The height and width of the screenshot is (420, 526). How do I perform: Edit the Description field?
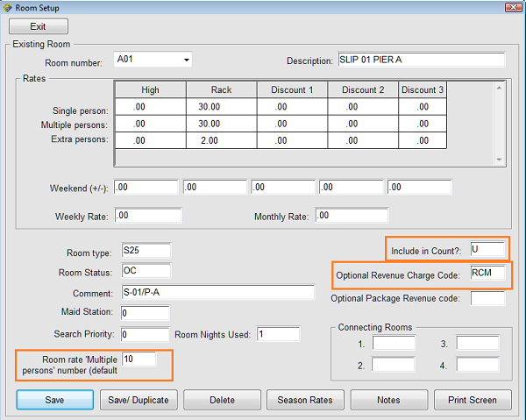point(422,60)
